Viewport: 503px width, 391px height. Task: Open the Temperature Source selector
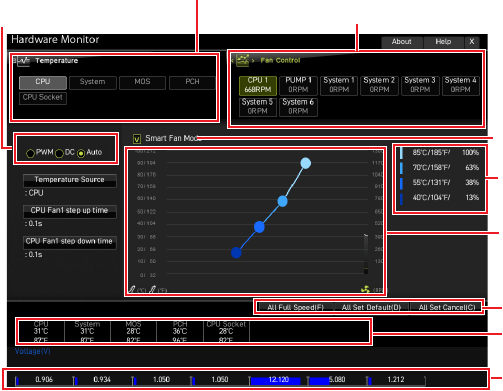[x=70, y=180]
